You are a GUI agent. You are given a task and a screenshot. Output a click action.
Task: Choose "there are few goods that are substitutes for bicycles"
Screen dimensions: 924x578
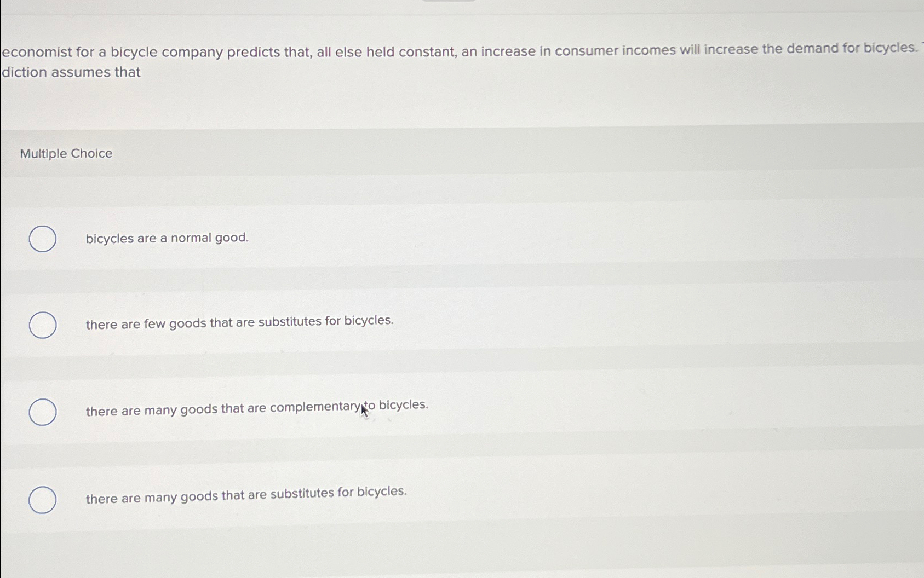(x=42, y=325)
